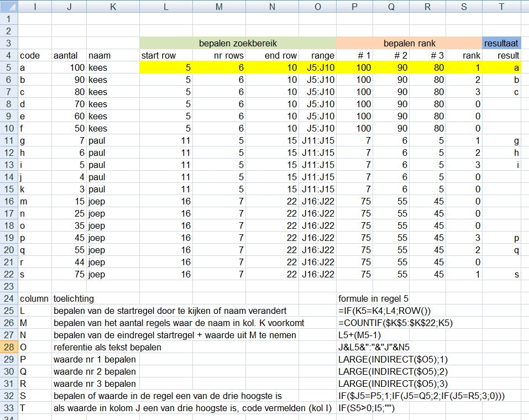The height and width of the screenshot is (420, 529).
Task: Select the row 5 header
Action: (x=9, y=67)
